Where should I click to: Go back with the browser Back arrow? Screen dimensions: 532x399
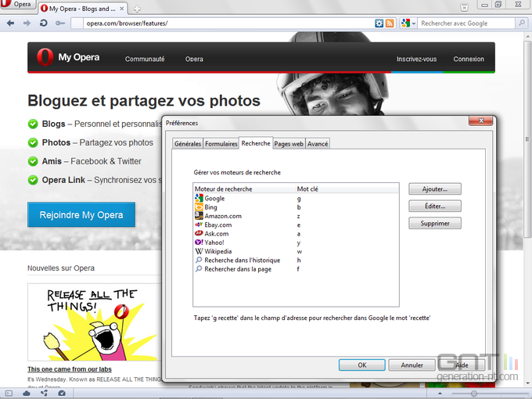point(10,23)
